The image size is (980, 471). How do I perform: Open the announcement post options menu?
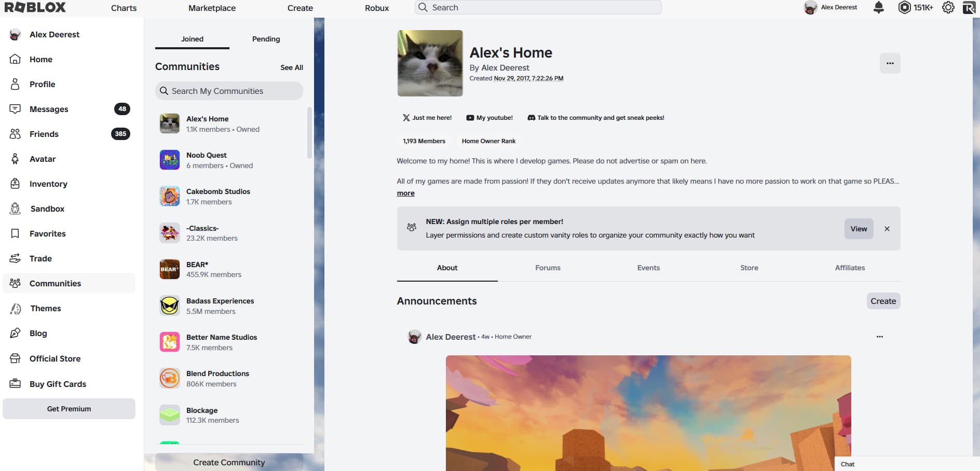pos(880,337)
